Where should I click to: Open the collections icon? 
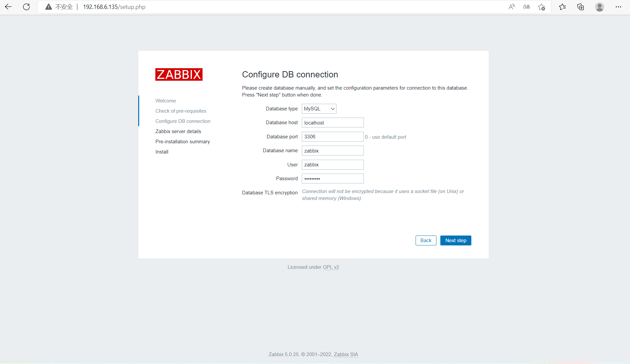(581, 7)
